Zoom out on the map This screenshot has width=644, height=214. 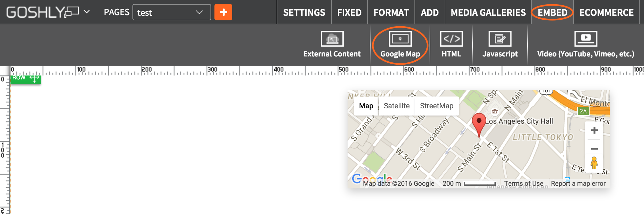click(x=594, y=149)
